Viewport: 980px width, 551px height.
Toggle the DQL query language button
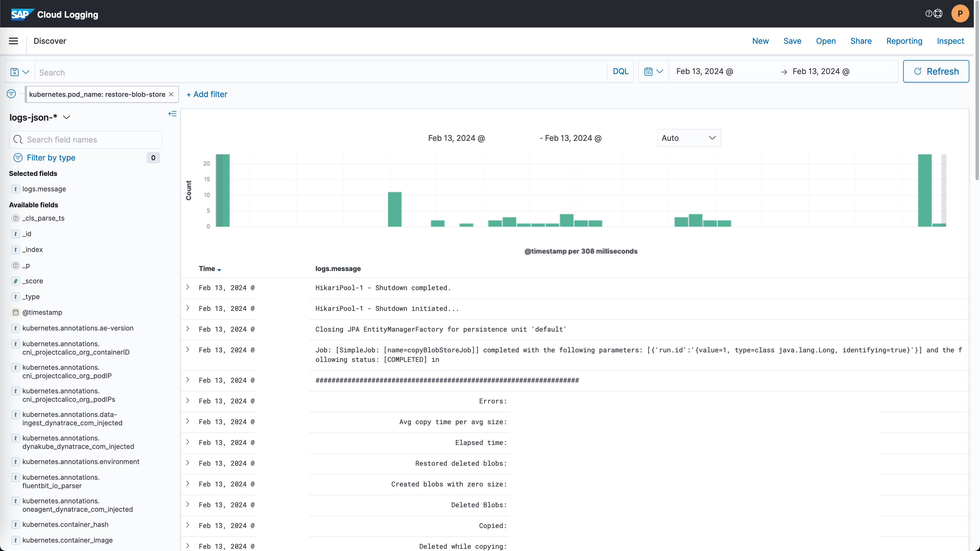[620, 72]
